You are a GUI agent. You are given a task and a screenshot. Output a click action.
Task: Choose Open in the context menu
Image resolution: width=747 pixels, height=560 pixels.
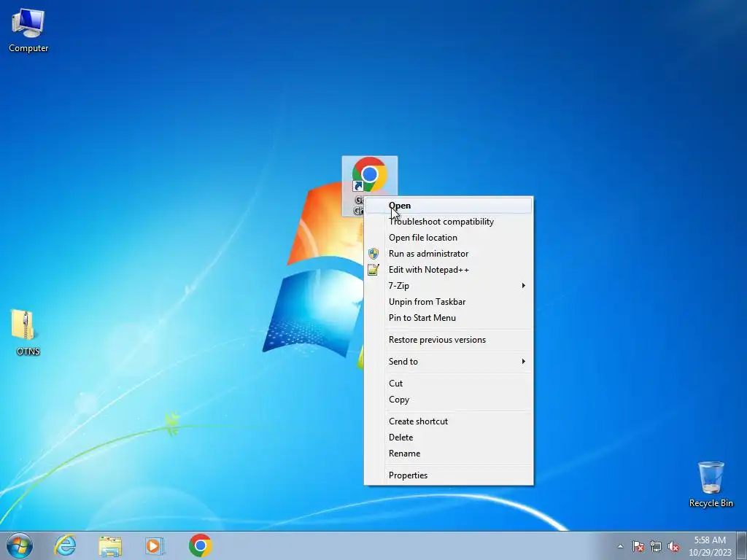coord(449,206)
